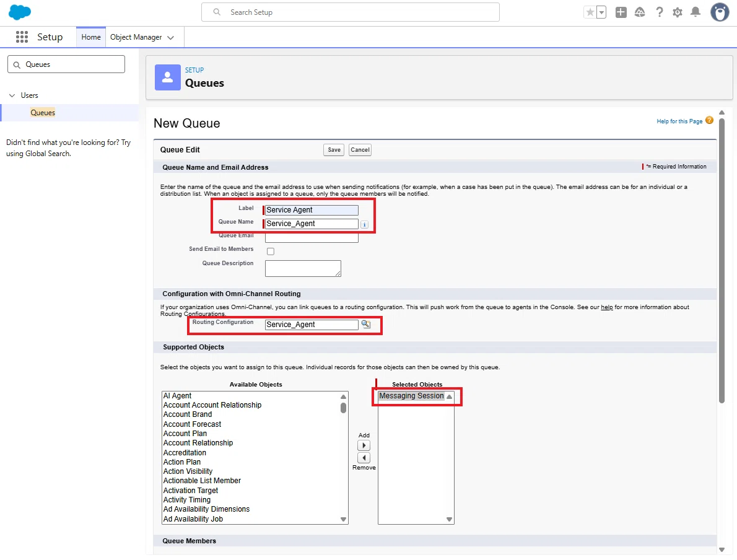Open the Help for this Page link
This screenshot has height=560, width=737.
[679, 121]
